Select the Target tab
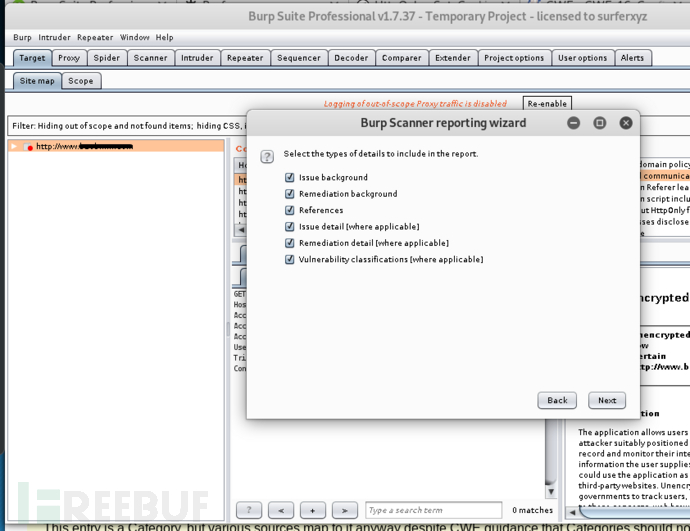Image resolution: width=690 pixels, height=531 pixels. click(32, 58)
